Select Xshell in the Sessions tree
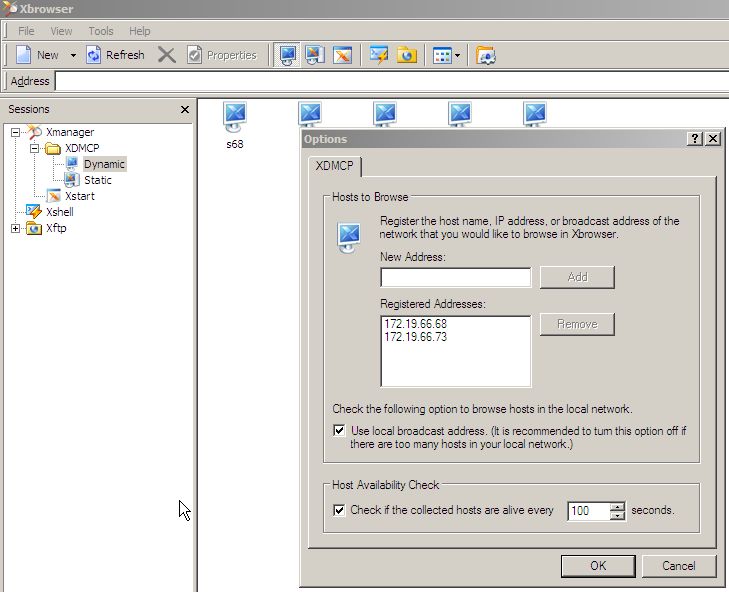The image size is (729, 592). (x=60, y=212)
